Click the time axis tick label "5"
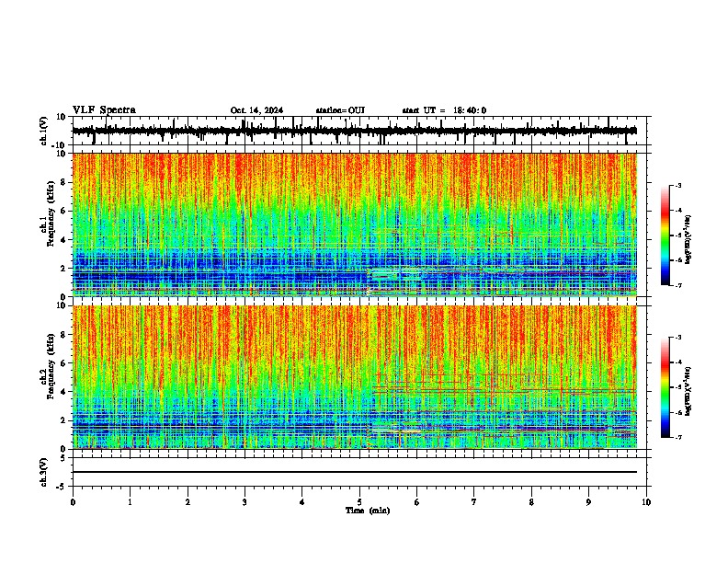 pyautogui.click(x=359, y=502)
